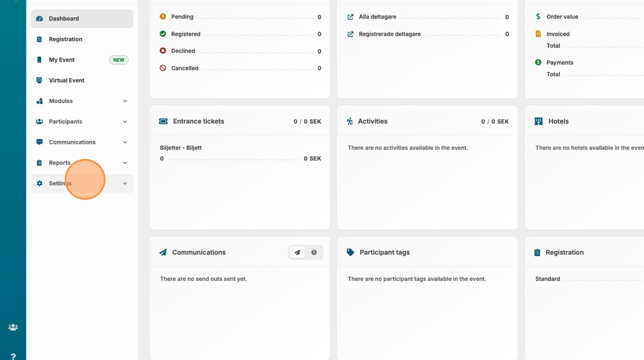Click the Entrance tickets icon
This screenshot has height=360, width=644.
[163, 121]
